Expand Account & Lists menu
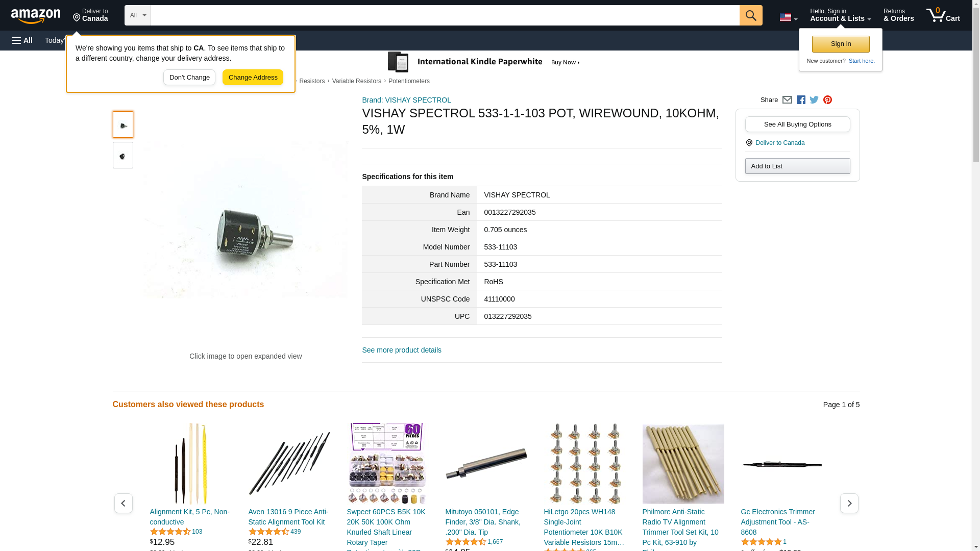Screen dimensions: 980x551 click(x=840, y=15)
